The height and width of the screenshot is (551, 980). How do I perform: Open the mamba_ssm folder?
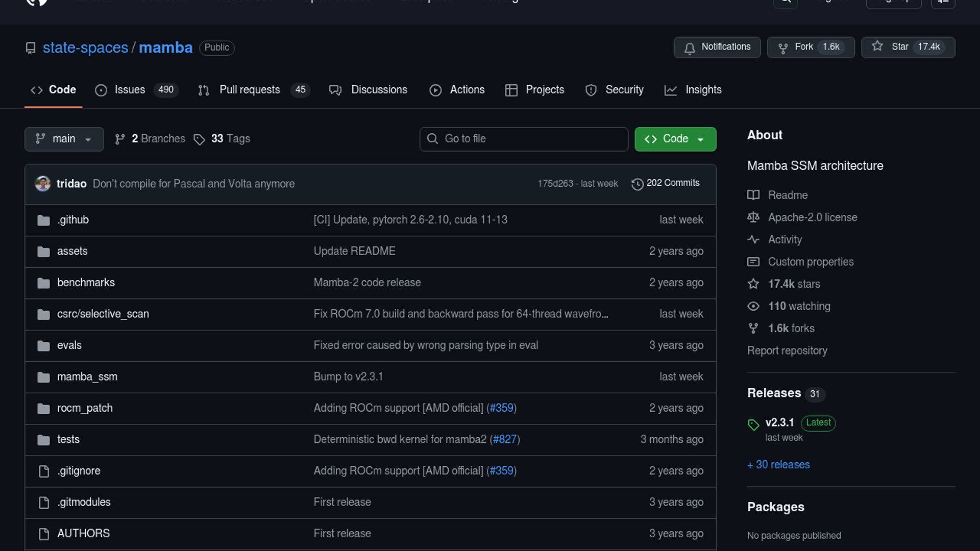click(x=87, y=377)
